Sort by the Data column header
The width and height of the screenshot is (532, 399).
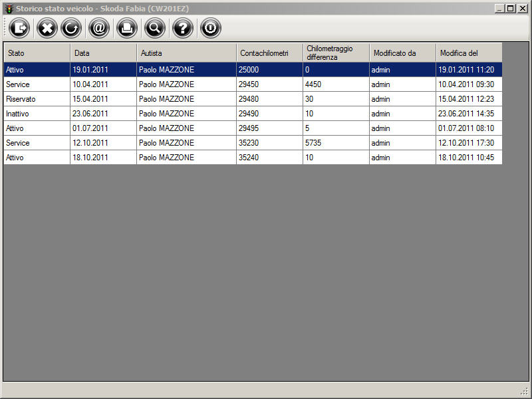click(x=104, y=53)
